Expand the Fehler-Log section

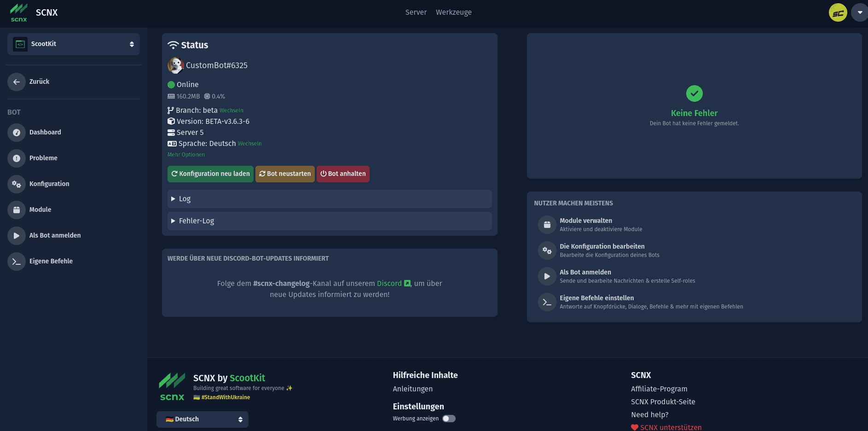330,221
